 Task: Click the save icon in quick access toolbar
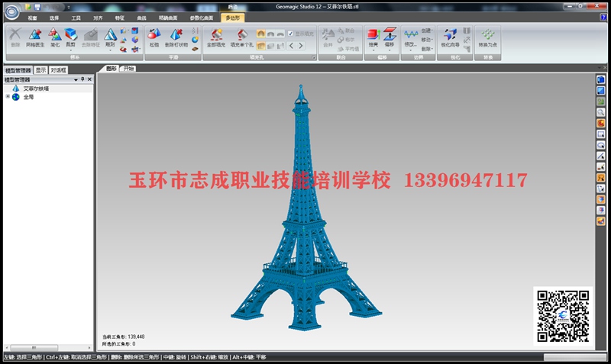point(37,7)
